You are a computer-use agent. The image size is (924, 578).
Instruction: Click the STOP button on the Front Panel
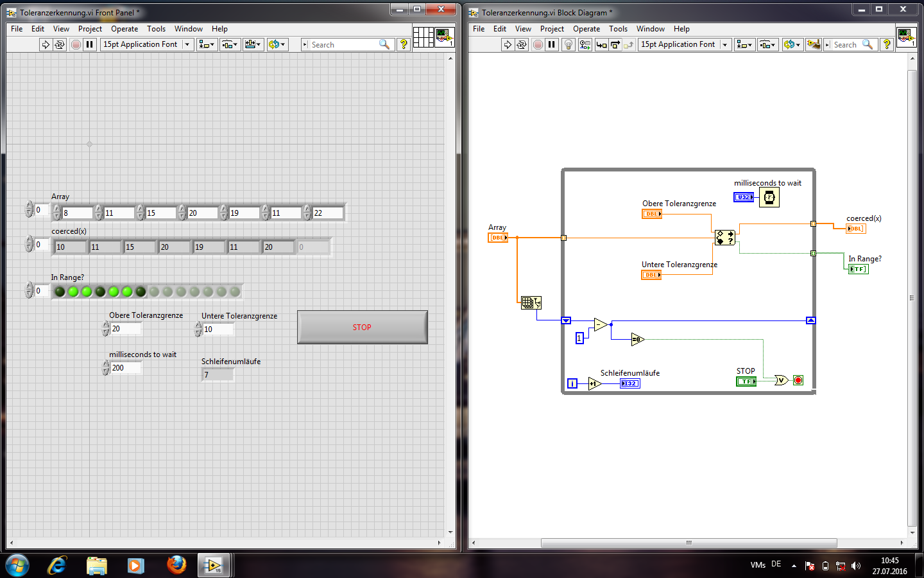363,328
